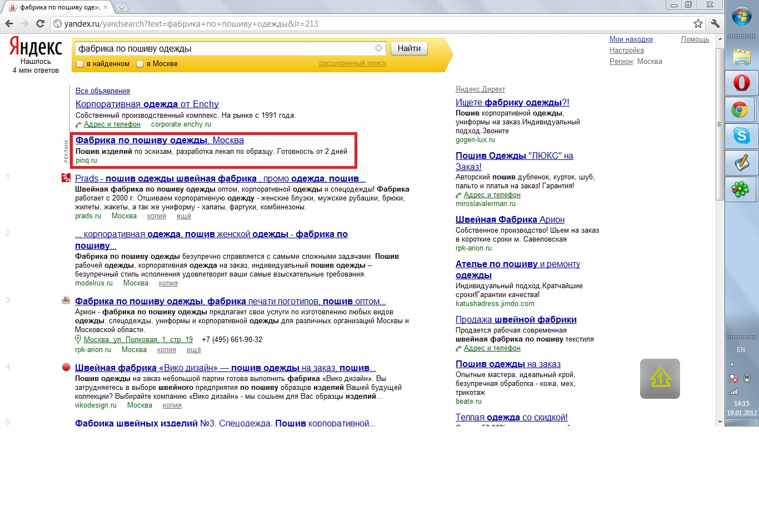Click the battery/power tray icon
The width and height of the screenshot is (759, 532).
747,379
